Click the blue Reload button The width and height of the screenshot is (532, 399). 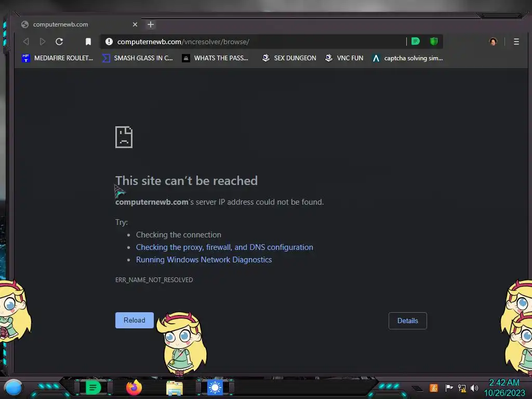click(x=135, y=320)
